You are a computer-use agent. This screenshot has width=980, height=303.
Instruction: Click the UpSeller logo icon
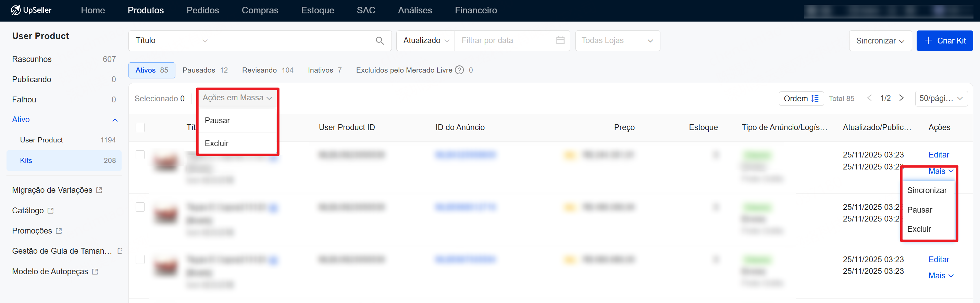pos(16,10)
